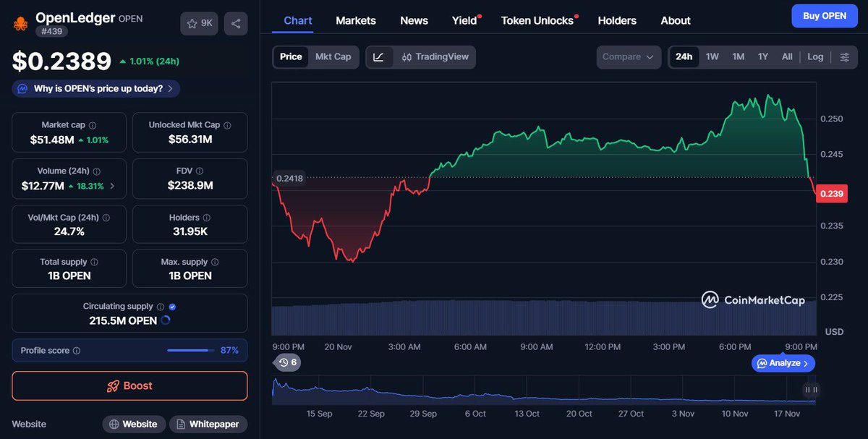Click the Vol/Mkt Cap (24h) info icon

pos(107,218)
